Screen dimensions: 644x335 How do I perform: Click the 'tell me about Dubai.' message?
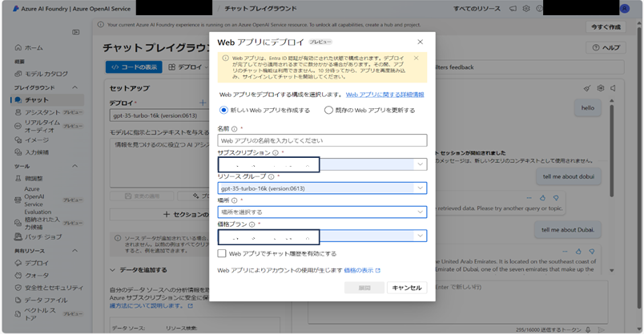[x=568, y=230]
